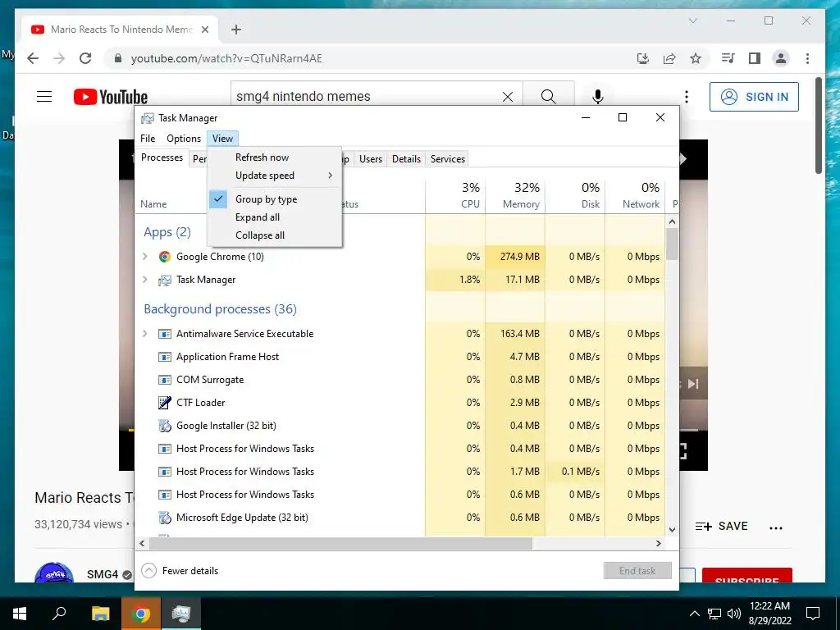This screenshot has height=630, width=840.
Task: Collapse details with Fewer details arrow
Action: (148, 571)
